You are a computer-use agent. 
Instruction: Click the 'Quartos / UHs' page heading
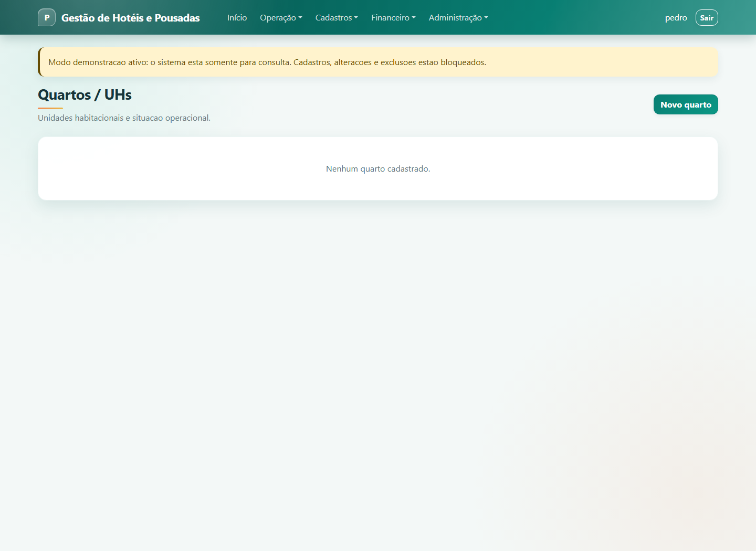pos(85,94)
